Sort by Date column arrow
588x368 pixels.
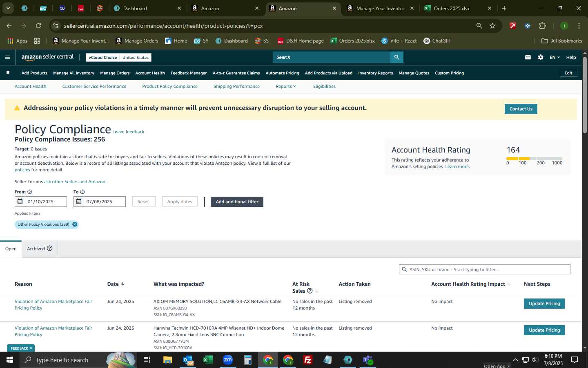pos(122,284)
